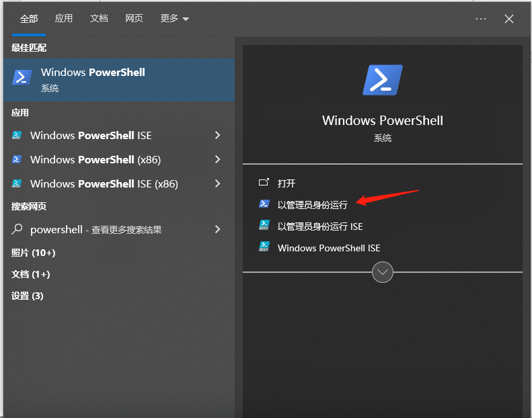Screen dimensions: 532x418
Task: Click the Windows PowerShell (x86) list icon
Action: 17,159
